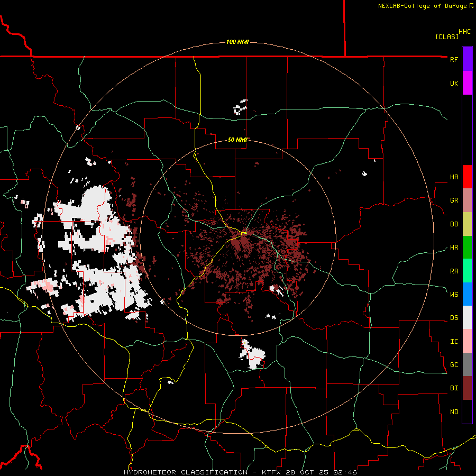Click the HA red legend swatch
This screenshot has width=476, height=476.
click(x=467, y=177)
